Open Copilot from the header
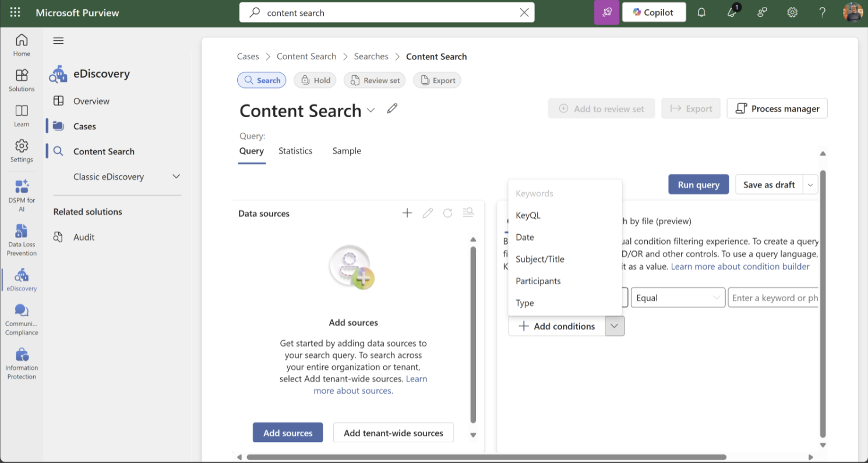Screen dimensions: 868x463 point(654,12)
